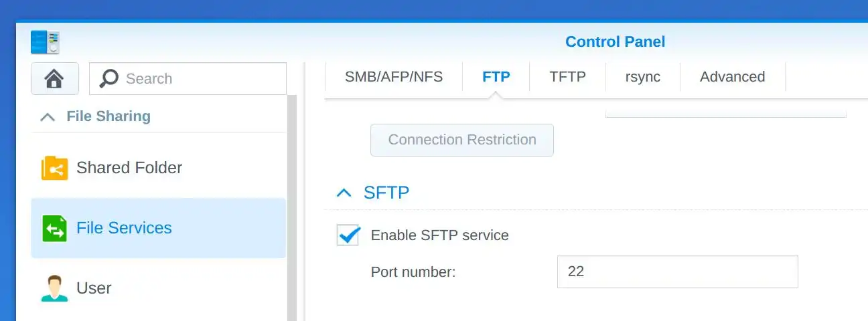
Task: Click the File Services icon
Action: pyautogui.click(x=54, y=228)
